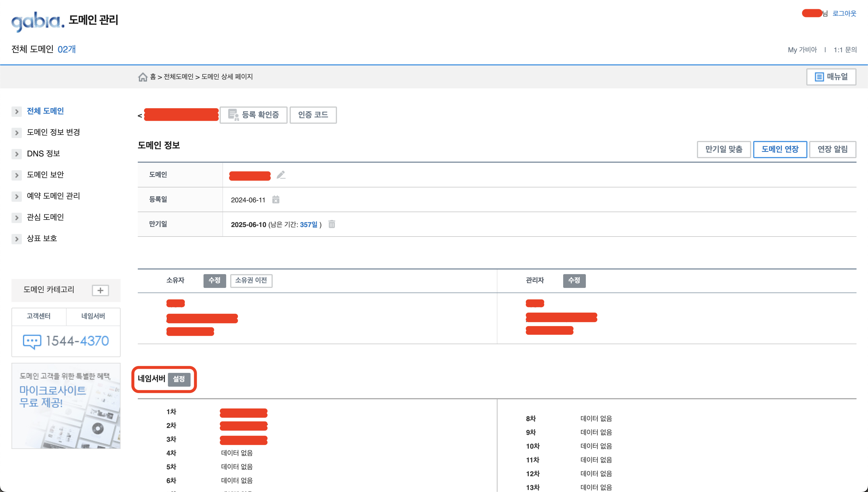The height and width of the screenshot is (492, 868).
Task: Open 예약 도메인 관리 menu
Action: [x=53, y=196]
